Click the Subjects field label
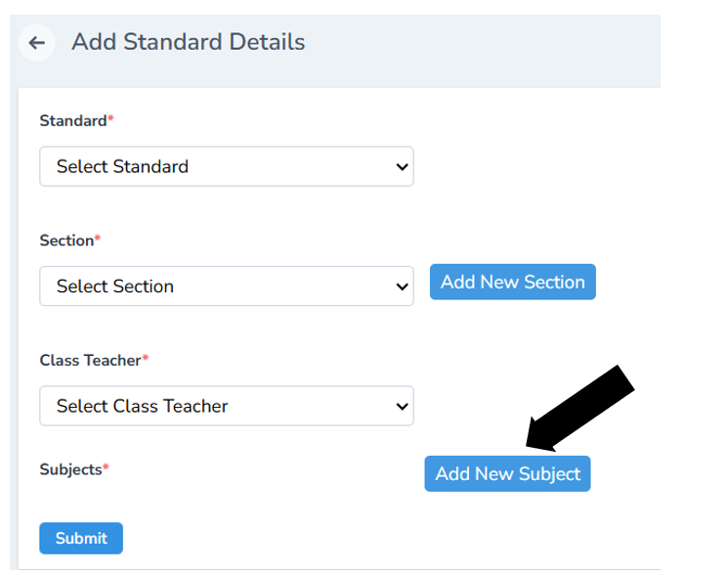 click(x=70, y=469)
